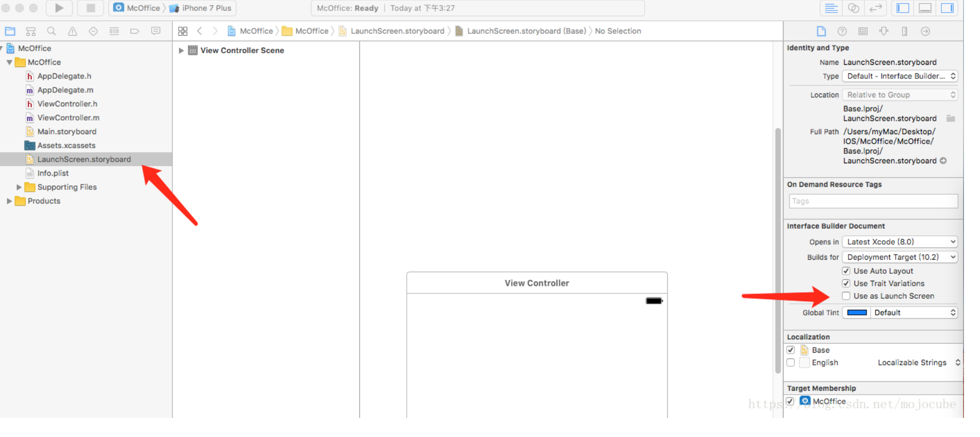Open the Symbol navigator tab

31,31
